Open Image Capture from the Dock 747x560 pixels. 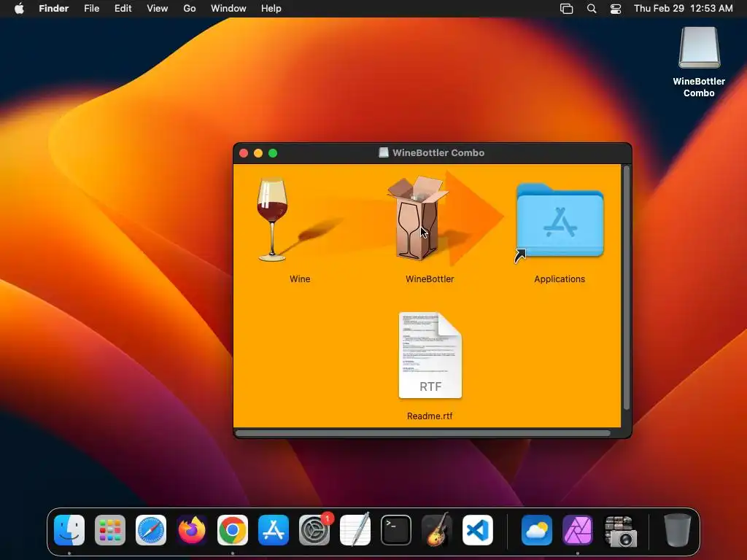(620, 531)
